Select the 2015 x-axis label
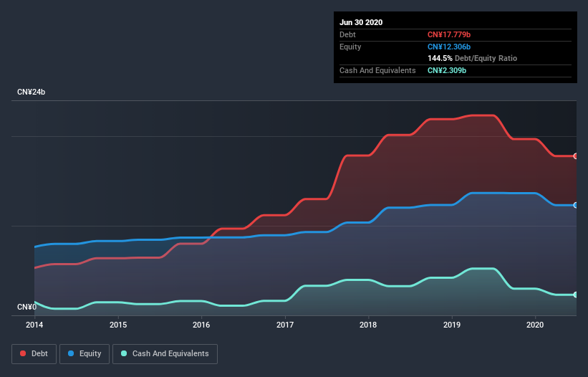588x377 pixels. [x=118, y=325]
